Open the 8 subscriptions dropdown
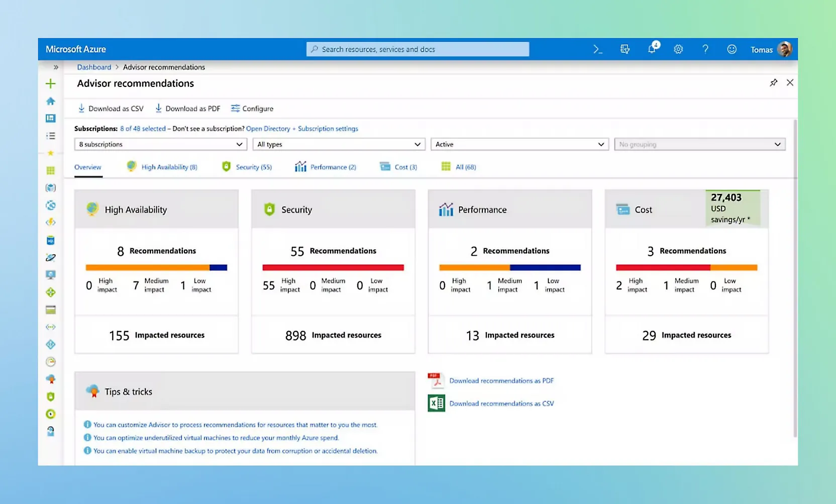This screenshot has width=836, height=504. tap(160, 144)
